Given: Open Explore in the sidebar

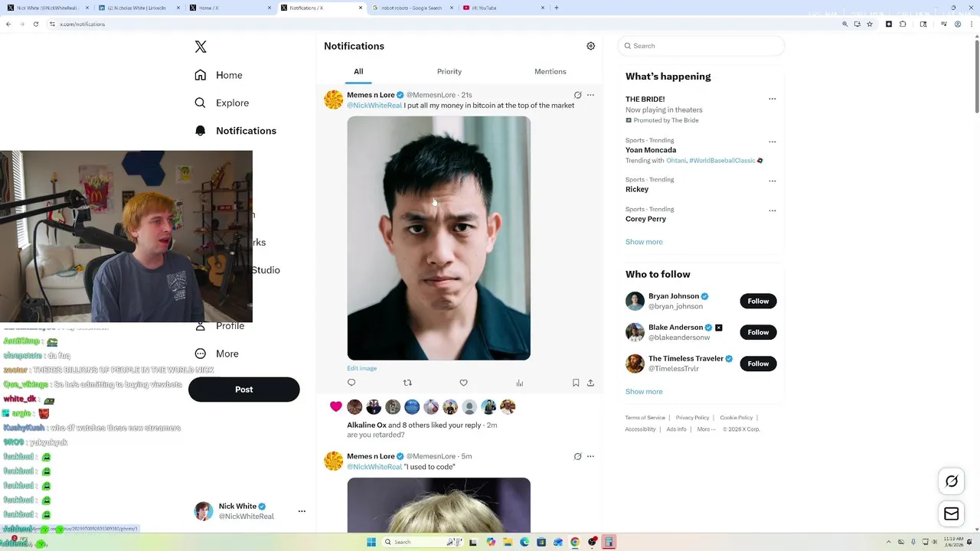Looking at the screenshot, I should coord(221,103).
